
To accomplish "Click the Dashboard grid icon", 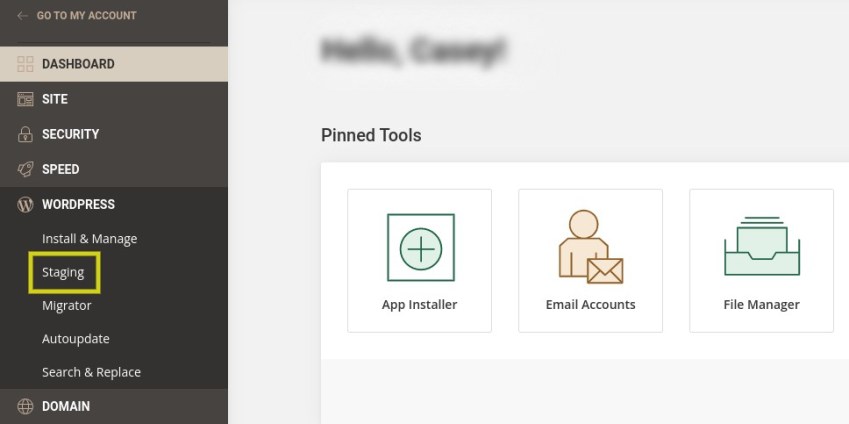I will pos(25,64).
